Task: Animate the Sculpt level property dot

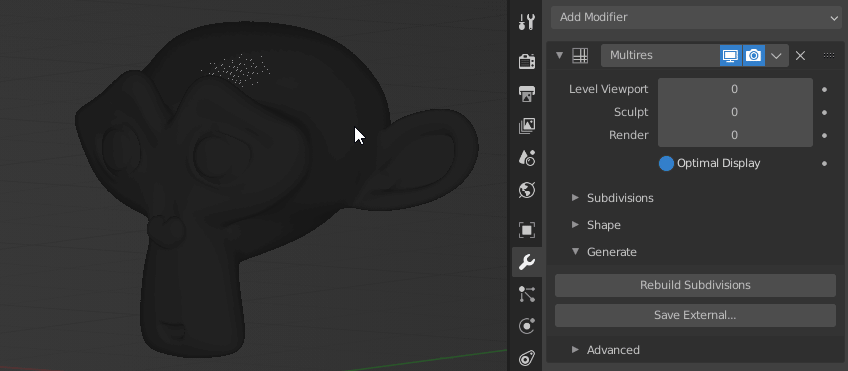Action: 824,112
